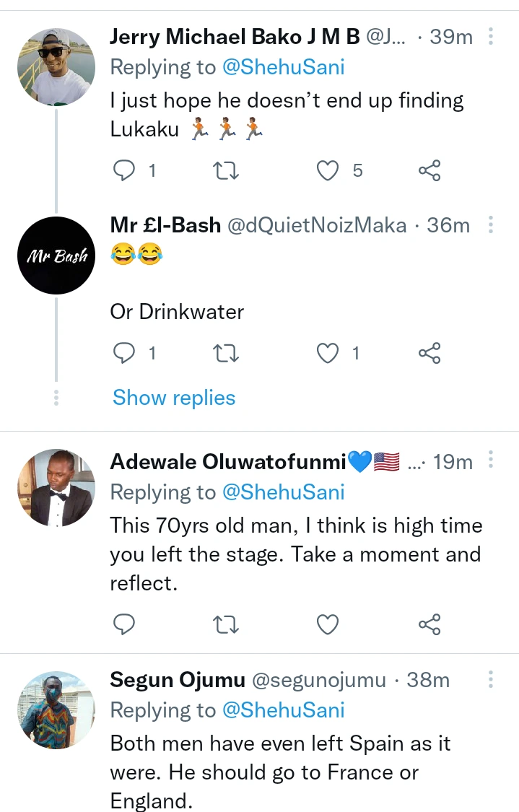Like Adewale Oluwatofunmi's tweet
Screen dimensions: 519x812
pos(328,624)
